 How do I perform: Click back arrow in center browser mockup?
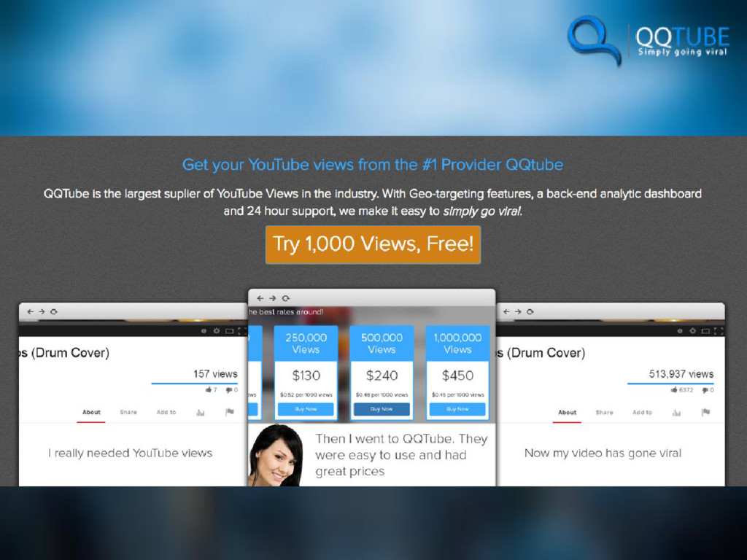(260, 298)
